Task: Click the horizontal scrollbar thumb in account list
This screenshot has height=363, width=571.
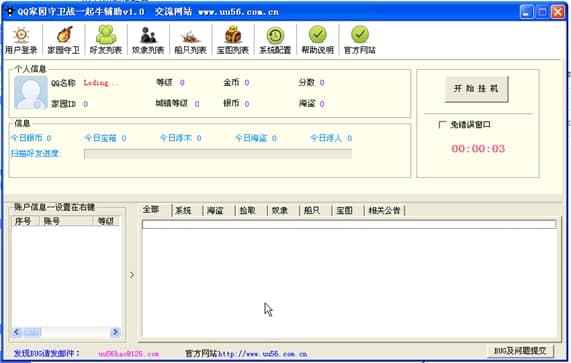Action: click(x=32, y=332)
